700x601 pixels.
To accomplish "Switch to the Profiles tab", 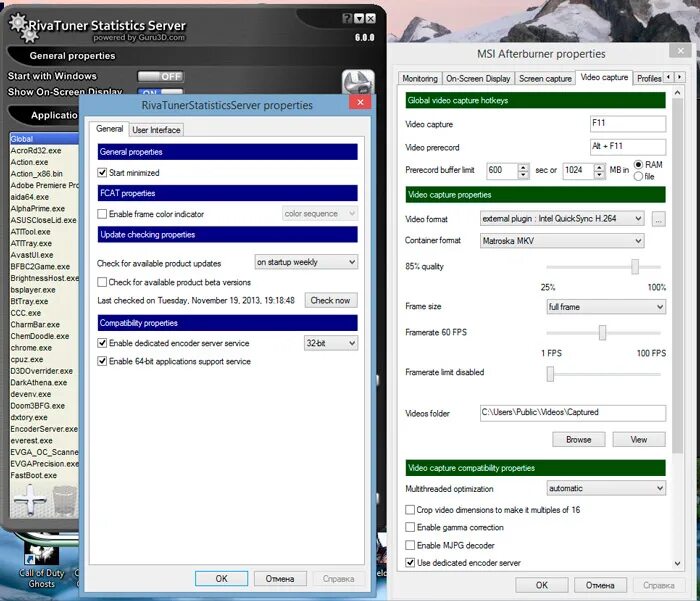I will (649, 78).
